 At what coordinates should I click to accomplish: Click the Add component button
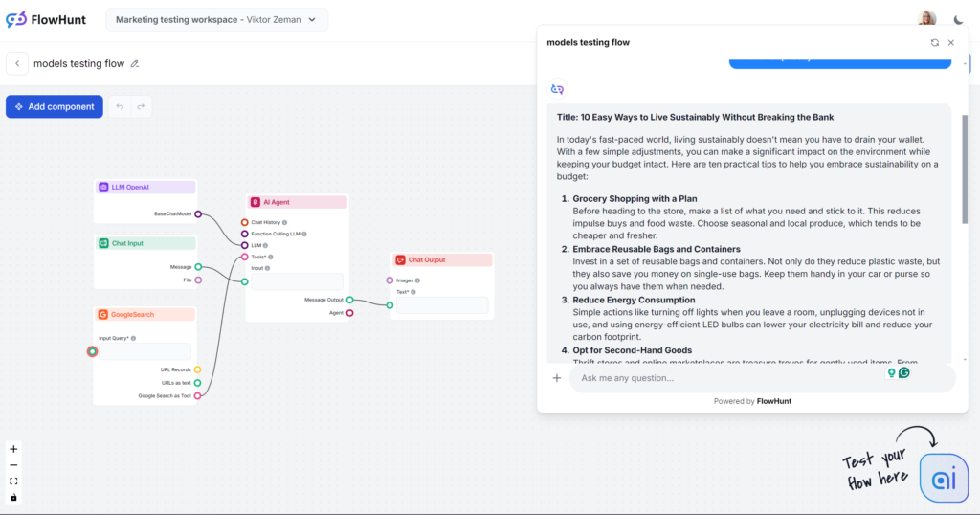[55, 106]
